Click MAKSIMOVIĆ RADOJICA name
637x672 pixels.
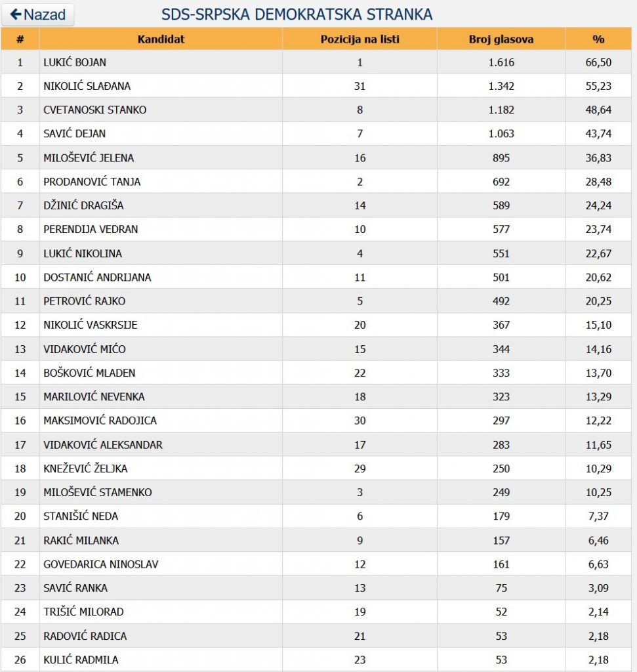100,421
